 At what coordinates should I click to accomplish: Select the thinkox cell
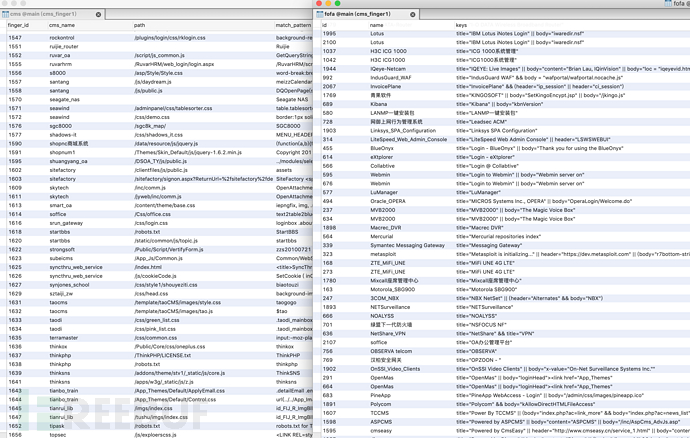59,347
